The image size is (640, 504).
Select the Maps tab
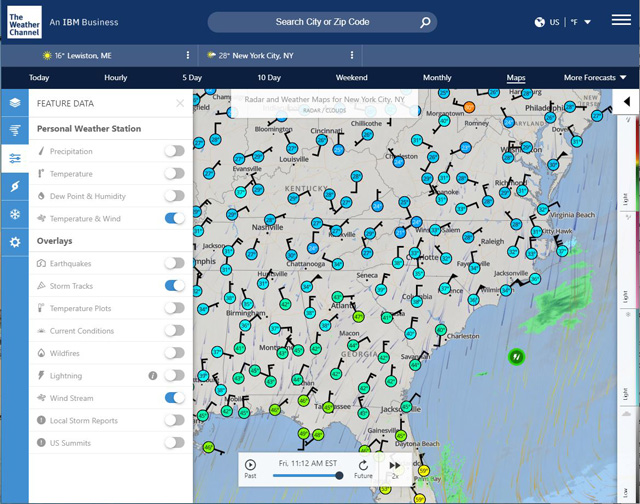[516, 78]
